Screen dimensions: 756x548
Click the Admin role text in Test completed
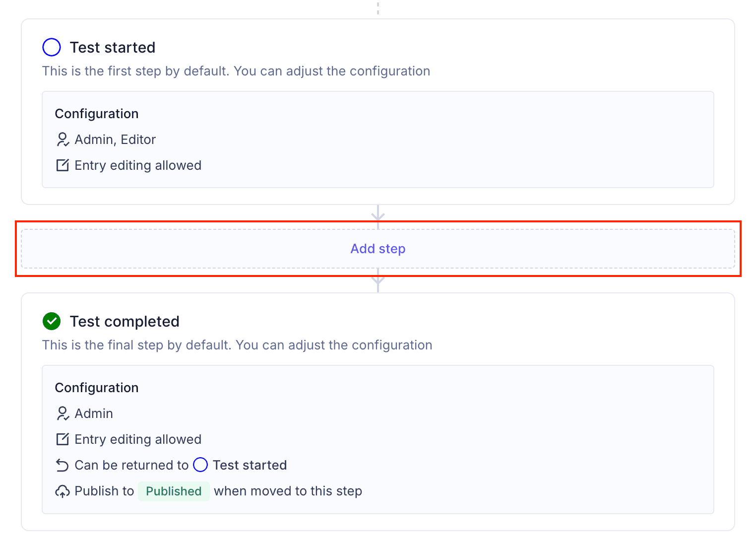point(94,413)
